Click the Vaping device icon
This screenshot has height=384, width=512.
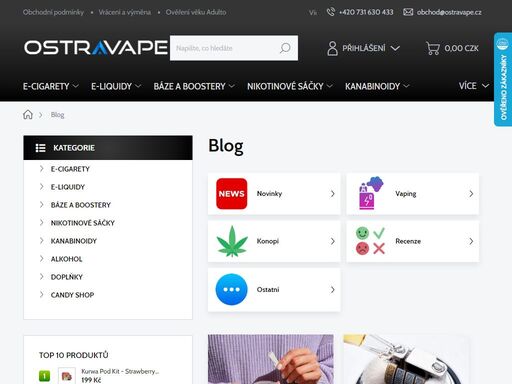(370, 193)
